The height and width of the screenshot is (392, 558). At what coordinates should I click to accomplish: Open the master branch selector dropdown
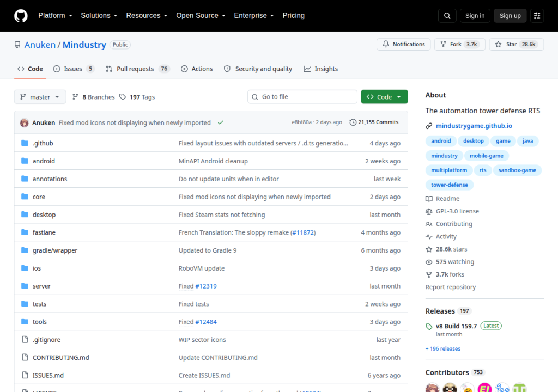(40, 97)
